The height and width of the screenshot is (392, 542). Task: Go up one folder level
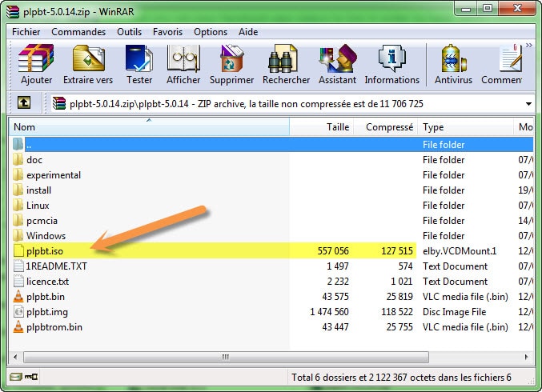(x=24, y=102)
